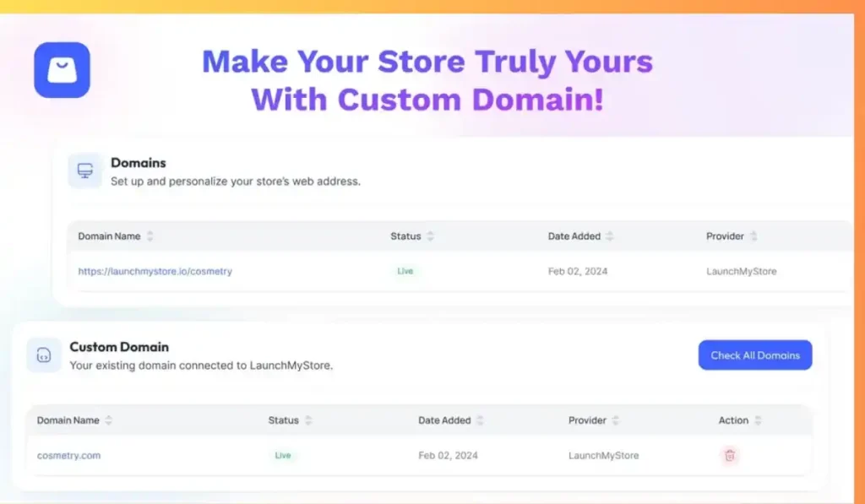Sort Domains table by Provider arrows

pos(753,236)
